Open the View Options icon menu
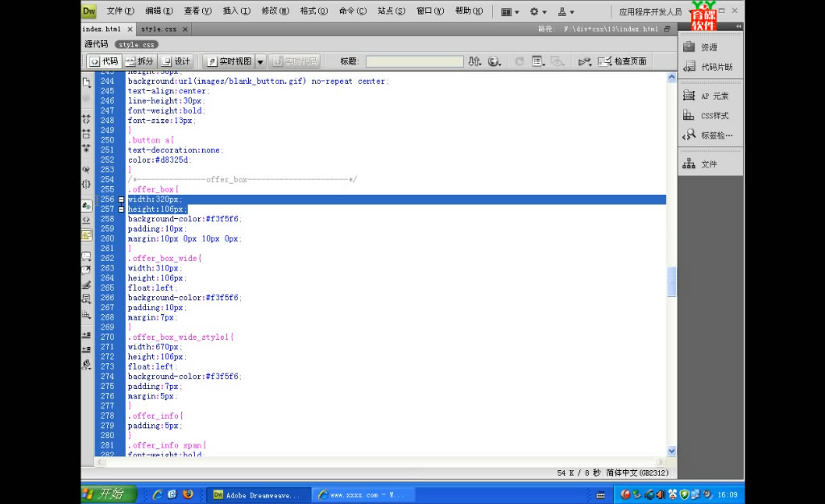 (537, 61)
